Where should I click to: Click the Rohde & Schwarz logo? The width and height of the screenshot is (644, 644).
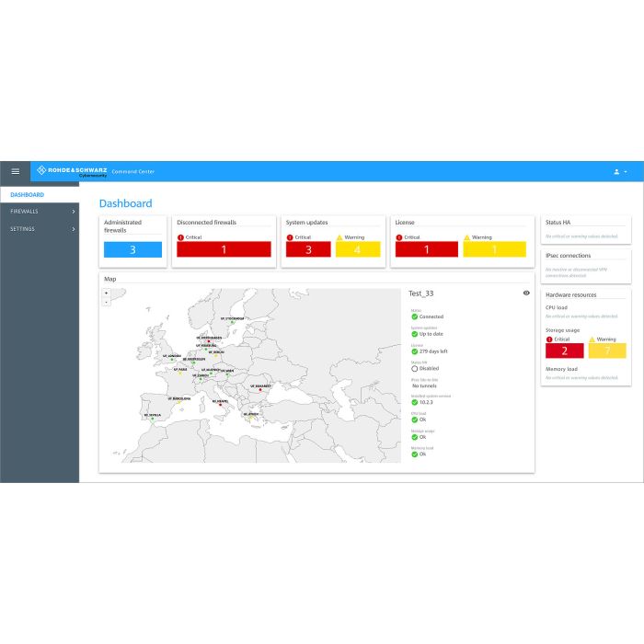73,171
